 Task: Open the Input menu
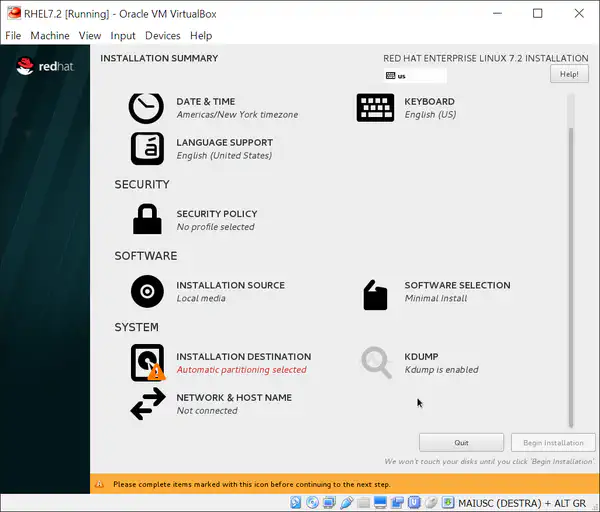point(123,35)
